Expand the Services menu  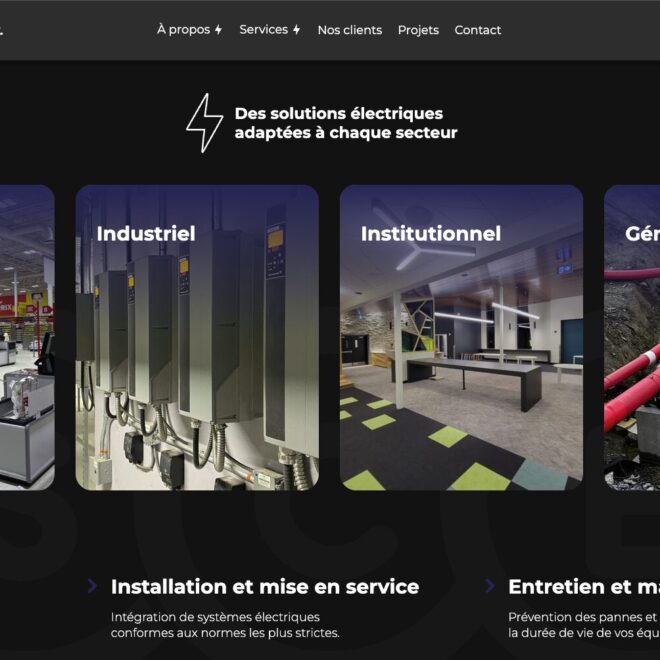(264, 30)
